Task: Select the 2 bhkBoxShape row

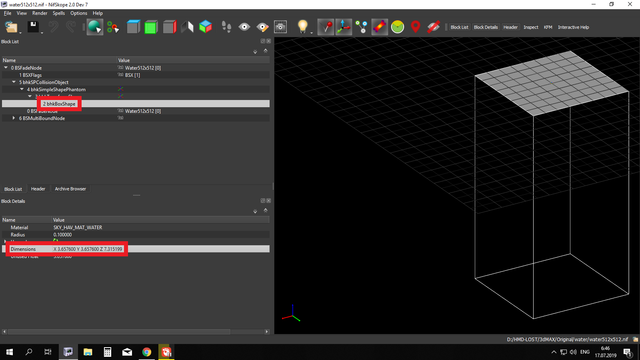Action: (x=136, y=104)
